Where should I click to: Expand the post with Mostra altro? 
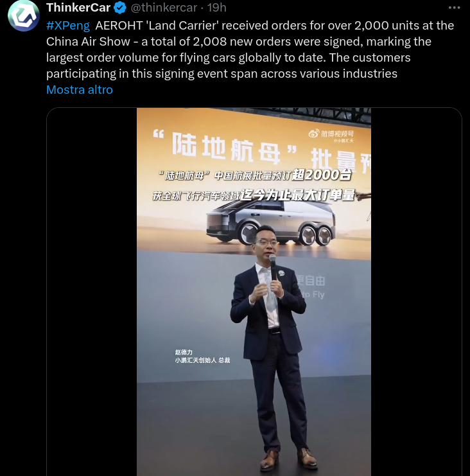pyautogui.click(x=80, y=90)
